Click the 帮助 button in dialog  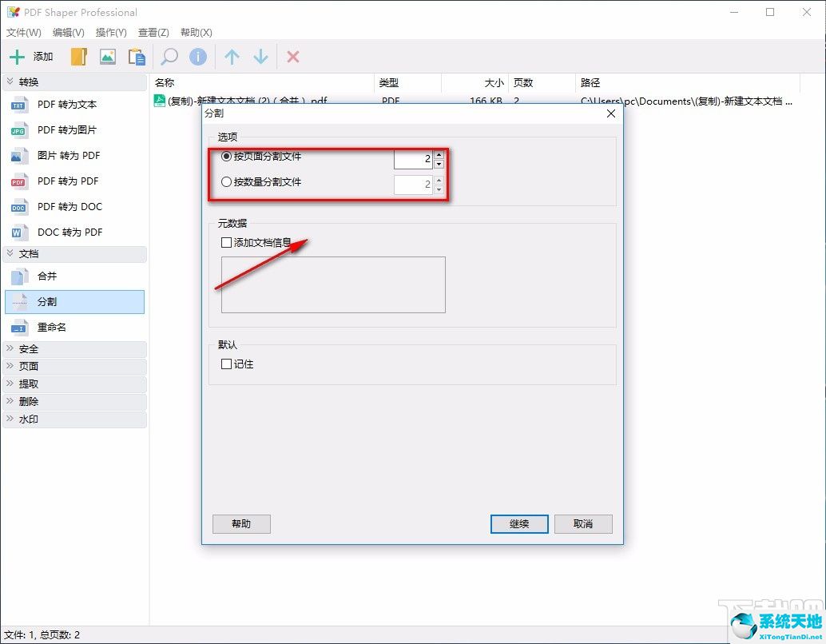pos(241,524)
